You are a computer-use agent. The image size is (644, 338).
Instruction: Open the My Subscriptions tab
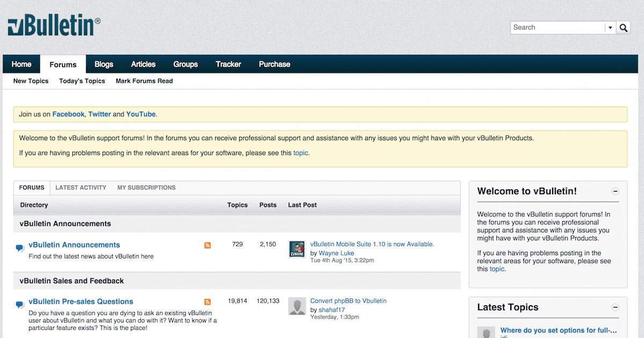pos(147,188)
